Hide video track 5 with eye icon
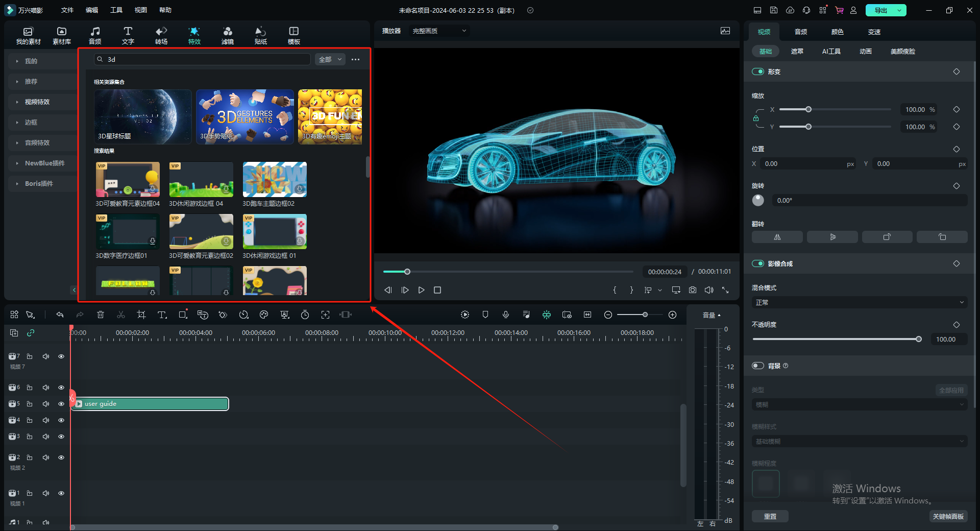The height and width of the screenshot is (531, 980). pos(61,404)
